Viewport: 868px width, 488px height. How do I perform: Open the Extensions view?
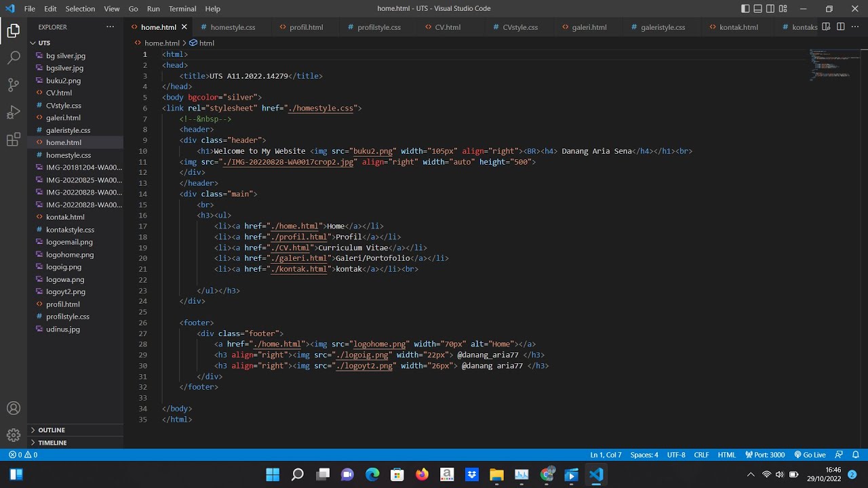(x=14, y=140)
